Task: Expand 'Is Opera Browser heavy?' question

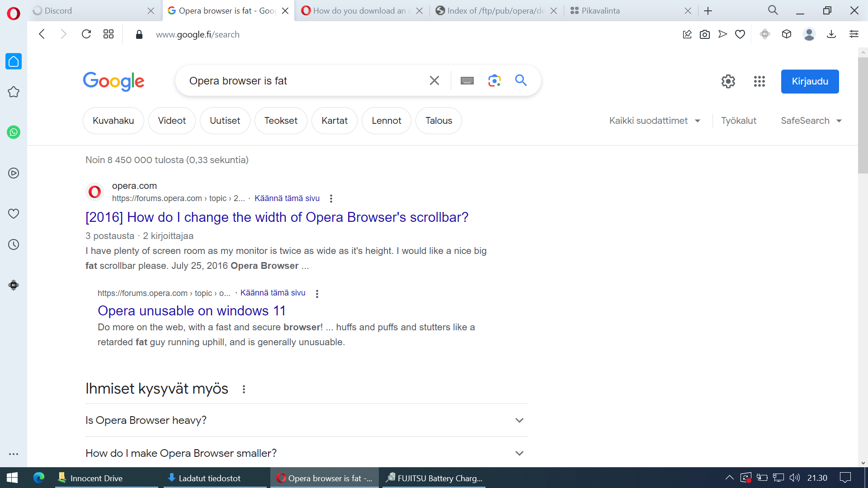Action: coord(307,420)
